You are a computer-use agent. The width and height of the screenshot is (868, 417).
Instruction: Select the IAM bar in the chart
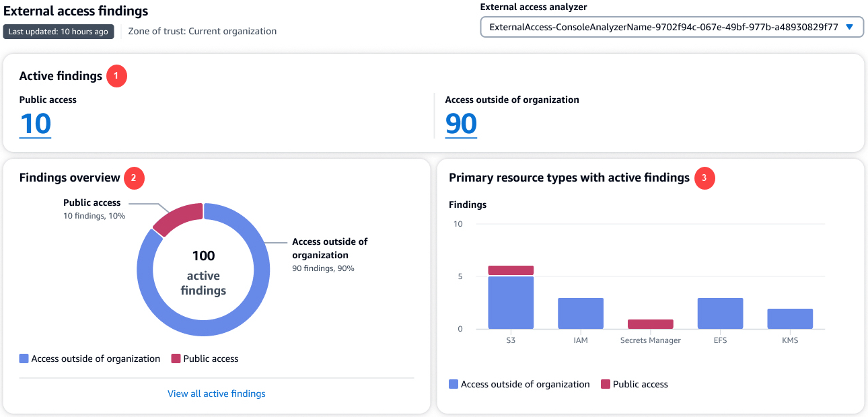[x=580, y=313]
